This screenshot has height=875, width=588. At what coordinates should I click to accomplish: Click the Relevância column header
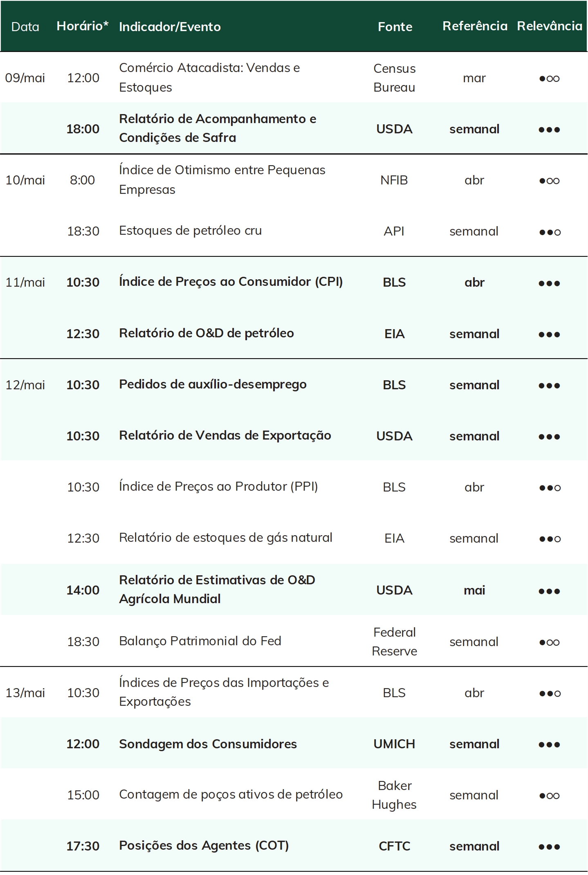(549, 26)
